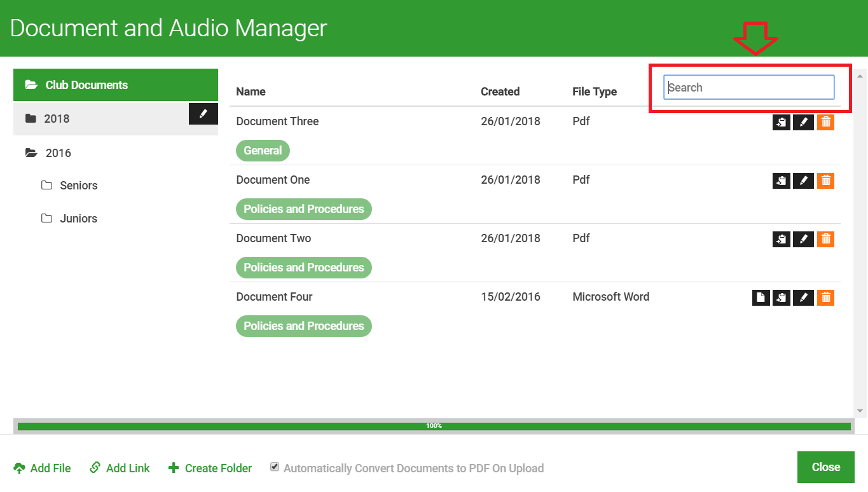Viewport: 868px width, 492px height.
Task: Select the Document Two name
Action: click(273, 238)
